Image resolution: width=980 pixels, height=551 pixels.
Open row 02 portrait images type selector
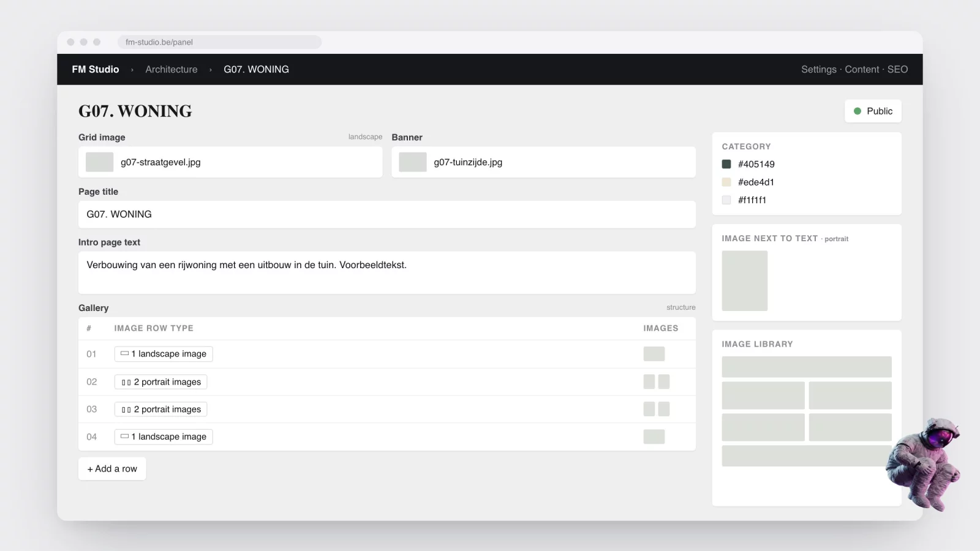click(160, 382)
